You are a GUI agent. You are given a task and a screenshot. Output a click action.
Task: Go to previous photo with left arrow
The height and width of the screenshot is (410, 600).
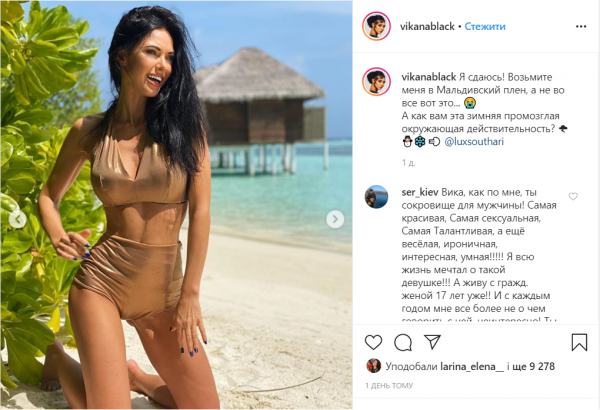(18, 220)
